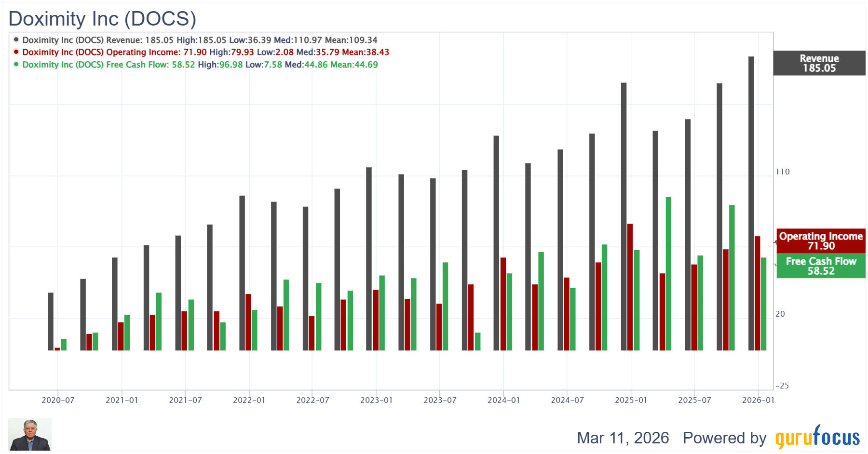
Task: Click the red Operating Income 71.90 badge
Action: click(821, 240)
